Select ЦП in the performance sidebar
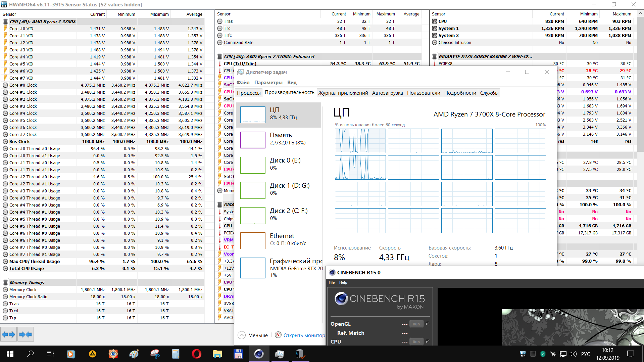Viewport: 644px width, 362px height. 279,115
